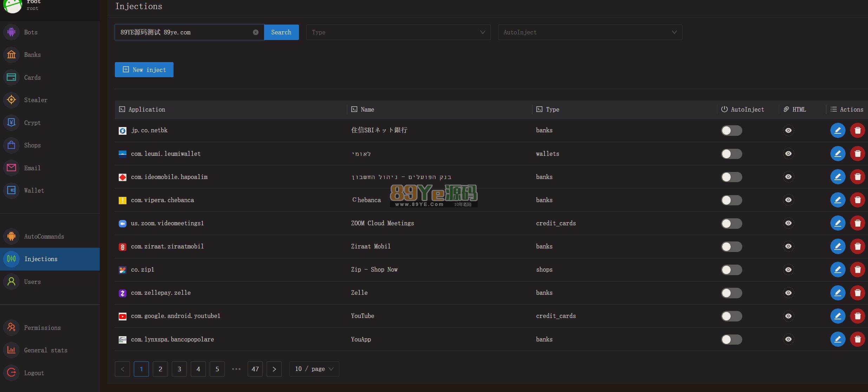Edit the com.zellepay.zelle injection

(838, 293)
